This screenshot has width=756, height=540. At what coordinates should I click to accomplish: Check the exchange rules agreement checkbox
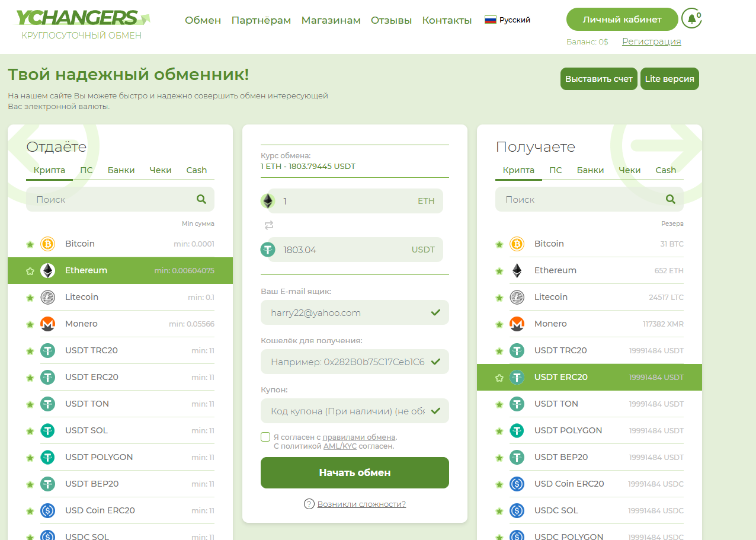(x=265, y=437)
